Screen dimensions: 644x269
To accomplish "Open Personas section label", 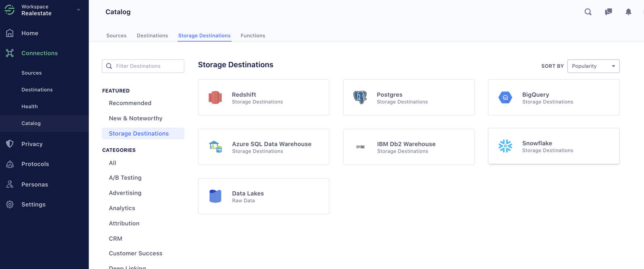I will (x=35, y=184).
